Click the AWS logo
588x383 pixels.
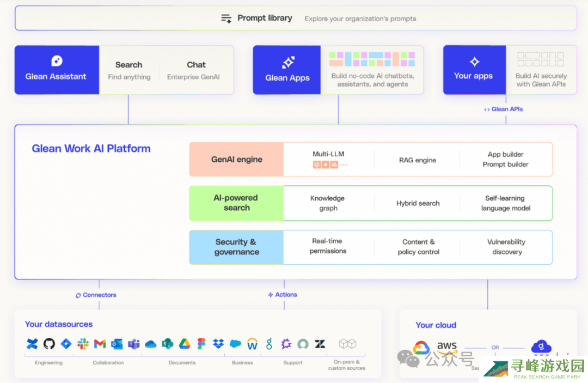447,348
